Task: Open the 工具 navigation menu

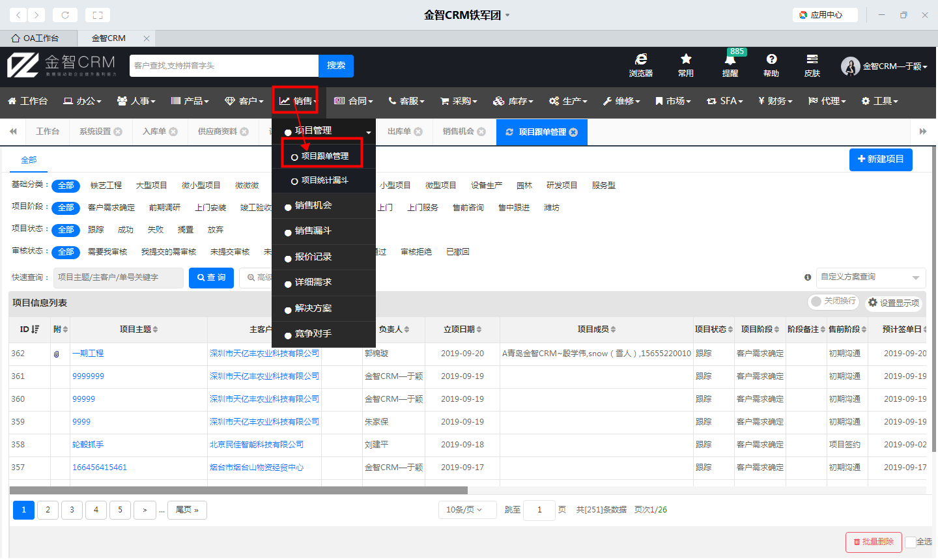Action: pos(879,101)
